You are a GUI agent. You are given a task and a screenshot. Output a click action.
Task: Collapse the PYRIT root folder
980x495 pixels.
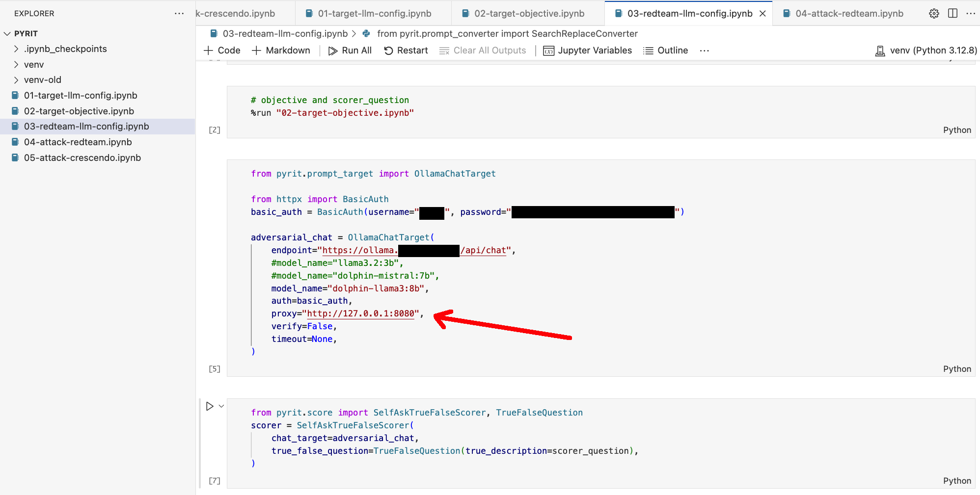[7, 34]
